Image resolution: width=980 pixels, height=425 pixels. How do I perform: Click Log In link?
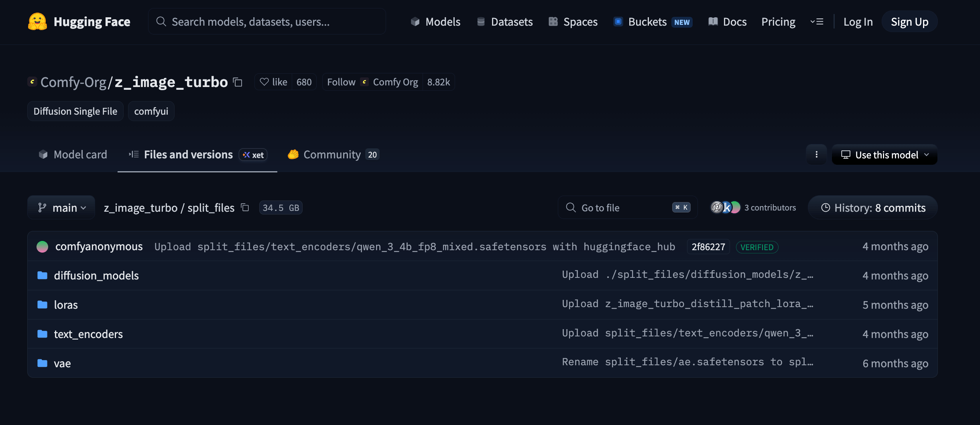point(858,22)
